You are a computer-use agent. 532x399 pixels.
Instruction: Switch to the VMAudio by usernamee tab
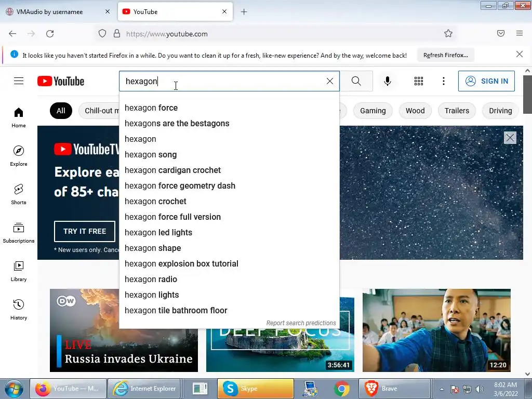58,11
